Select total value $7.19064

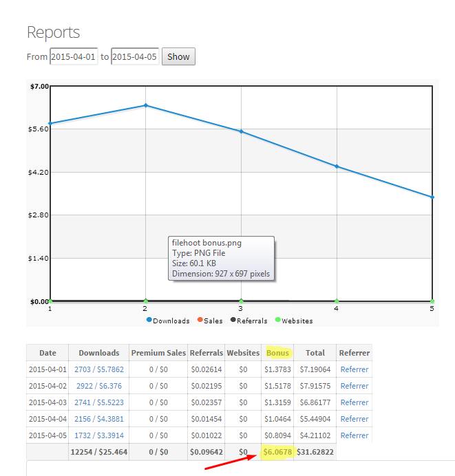315,369
